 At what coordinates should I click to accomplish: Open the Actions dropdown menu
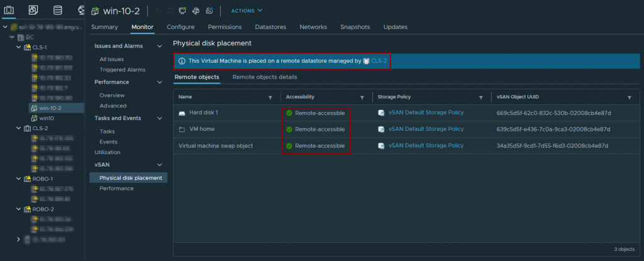click(247, 11)
